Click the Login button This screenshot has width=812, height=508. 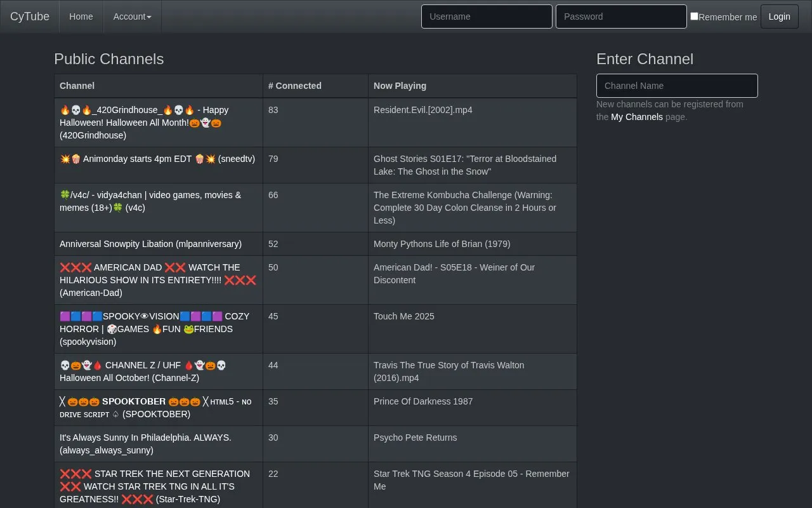[779, 17]
